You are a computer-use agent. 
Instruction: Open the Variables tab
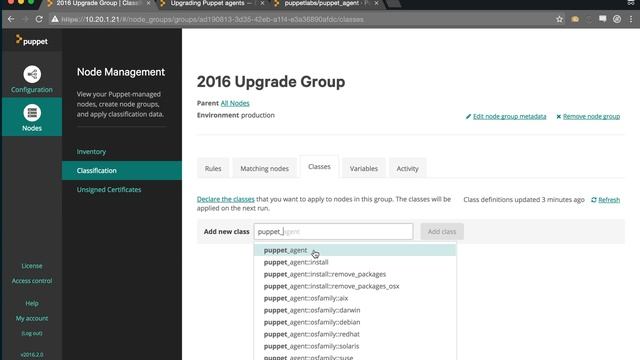click(364, 168)
